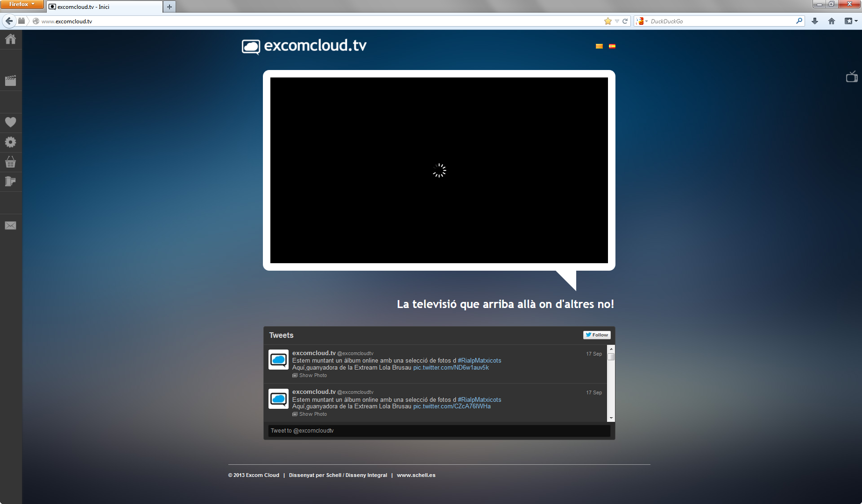Open the site identity globe icon
The width and height of the screenshot is (862, 504).
pyautogui.click(x=35, y=21)
